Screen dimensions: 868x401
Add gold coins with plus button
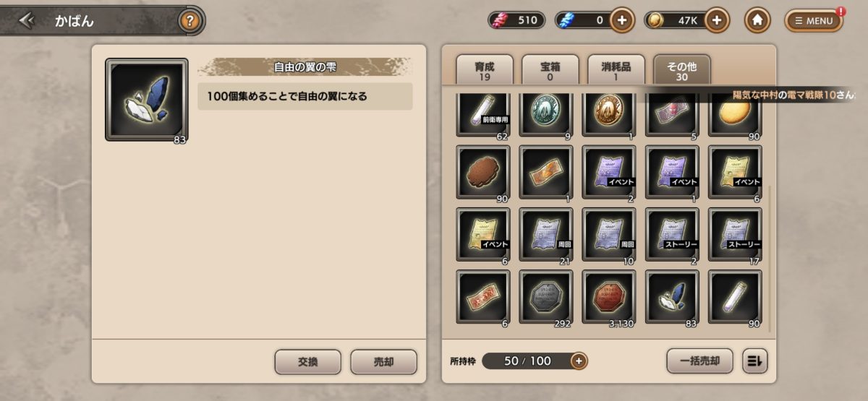click(716, 20)
